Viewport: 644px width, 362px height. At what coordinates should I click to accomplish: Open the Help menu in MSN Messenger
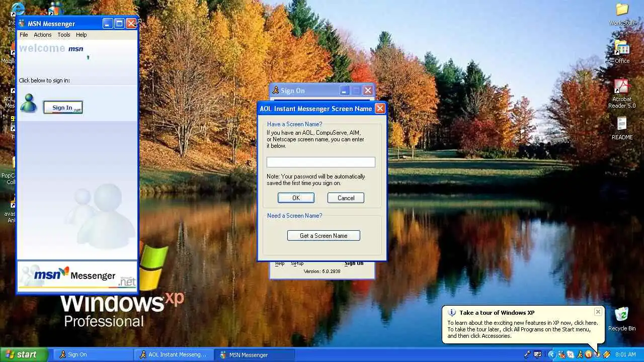click(x=82, y=35)
